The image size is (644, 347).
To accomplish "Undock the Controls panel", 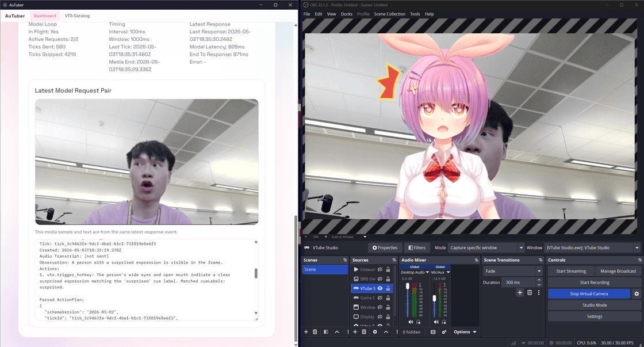I will pyautogui.click(x=639, y=260).
